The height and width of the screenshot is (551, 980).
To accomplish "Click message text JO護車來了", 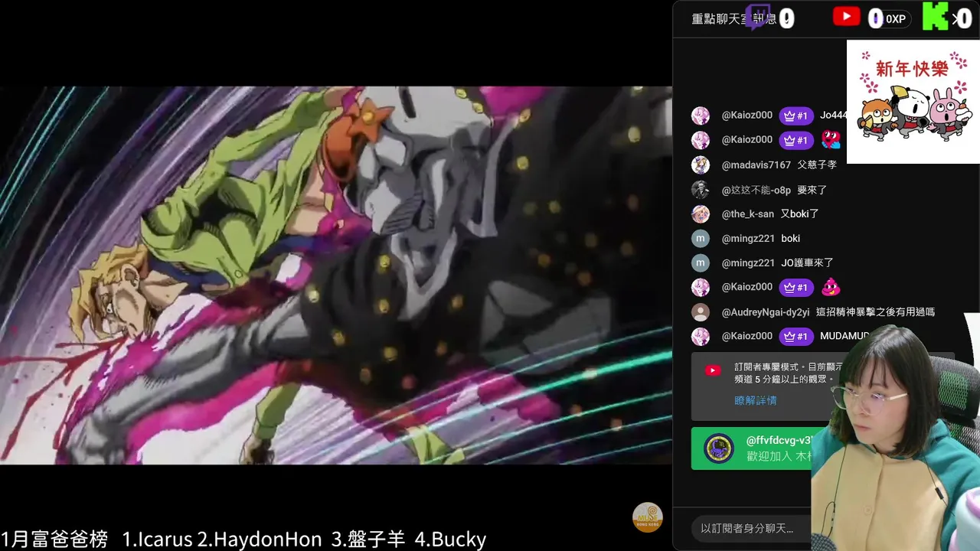I will [x=807, y=263].
